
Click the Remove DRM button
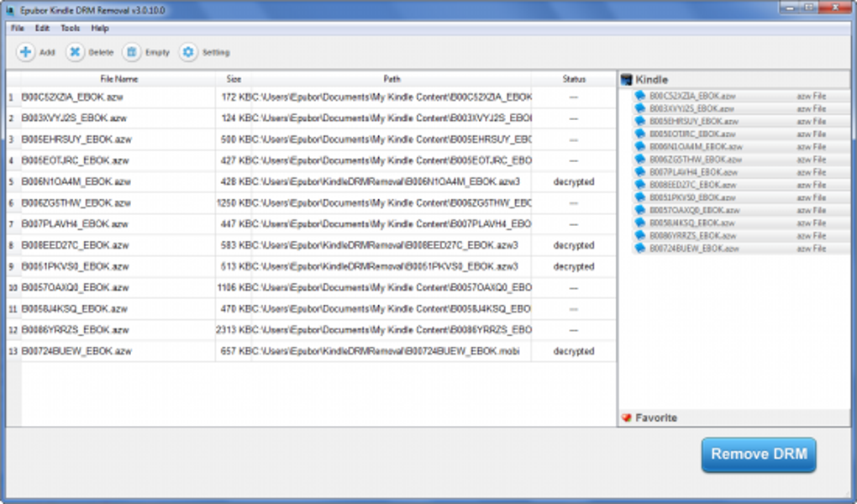pos(759,454)
